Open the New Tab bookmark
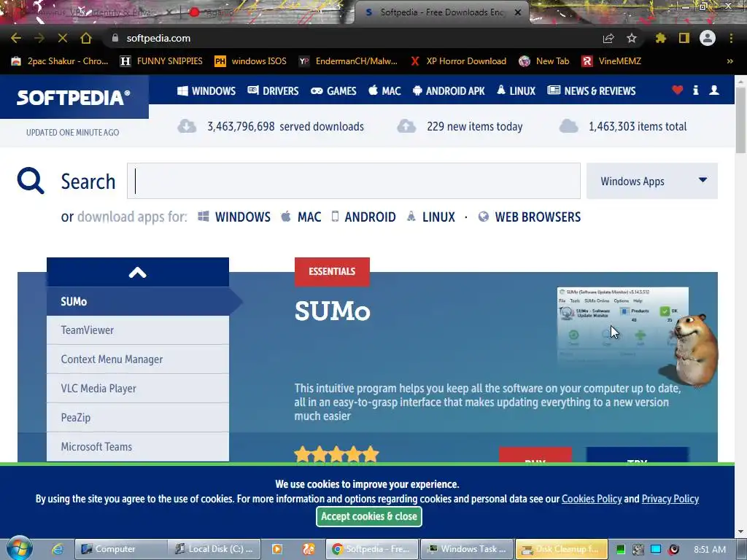The width and height of the screenshot is (747, 560). (x=544, y=61)
